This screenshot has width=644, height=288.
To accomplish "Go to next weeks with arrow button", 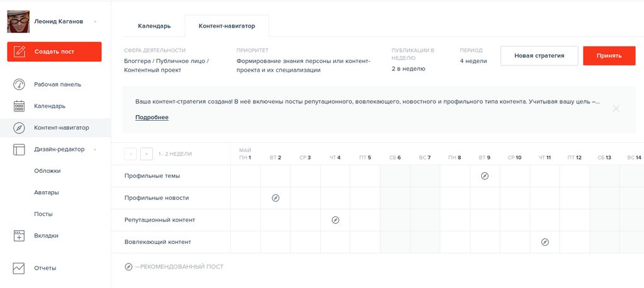I will (146, 154).
